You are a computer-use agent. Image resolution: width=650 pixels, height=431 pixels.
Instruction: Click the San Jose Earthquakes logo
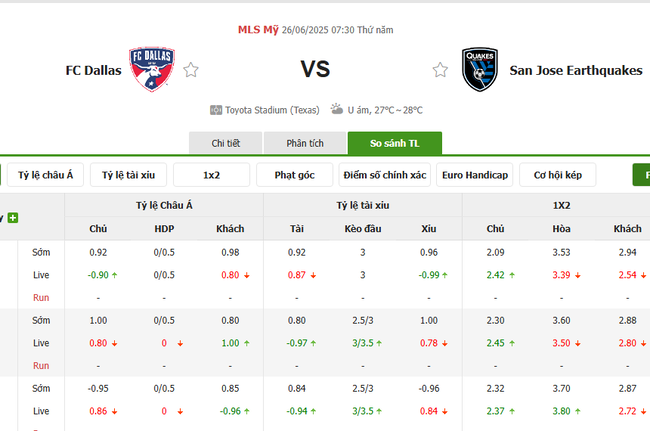(481, 70)
